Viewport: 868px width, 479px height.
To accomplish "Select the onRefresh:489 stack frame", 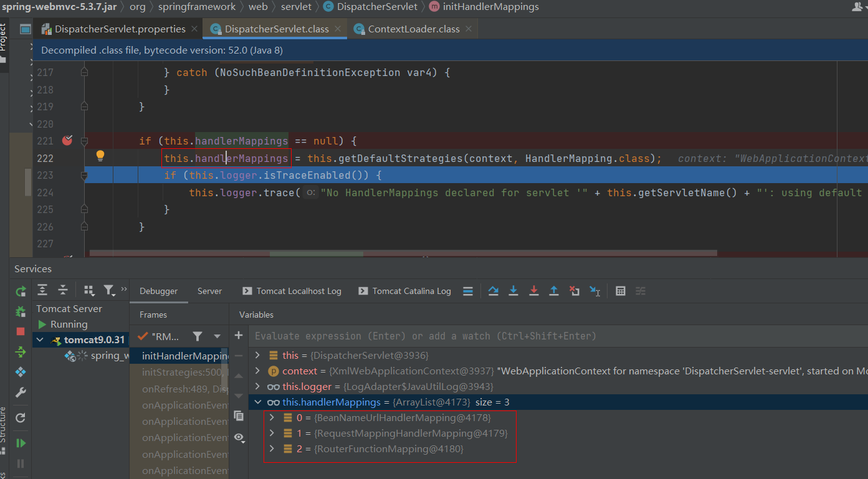I will click(x=179, y=389).
